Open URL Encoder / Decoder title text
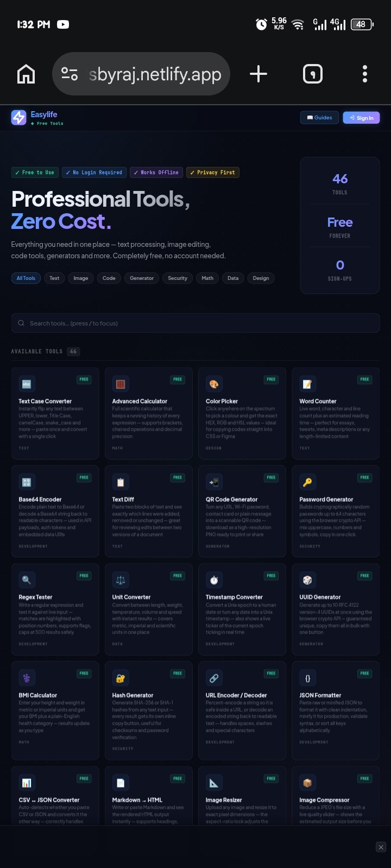 236,695
